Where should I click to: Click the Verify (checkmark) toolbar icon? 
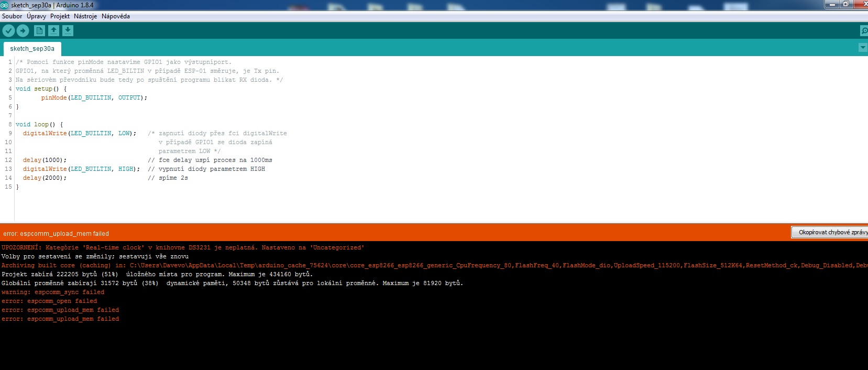pyautogui.click(x=8, y=31)
